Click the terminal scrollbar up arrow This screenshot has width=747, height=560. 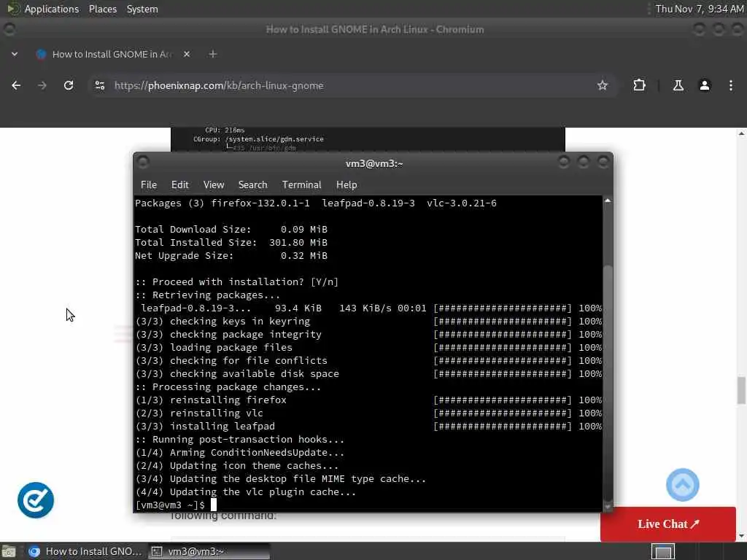tap(608, 201)
